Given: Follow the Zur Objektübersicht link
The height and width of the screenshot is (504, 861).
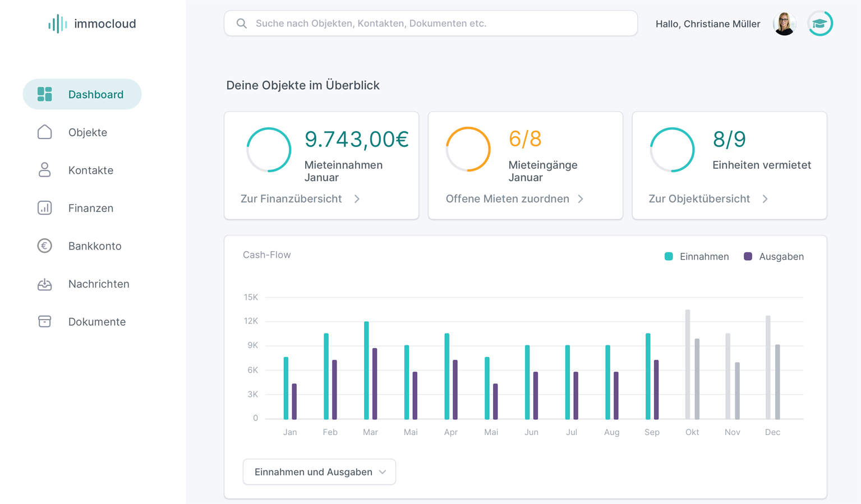Looking at the screenshot, I should click(x=699, y=199).
